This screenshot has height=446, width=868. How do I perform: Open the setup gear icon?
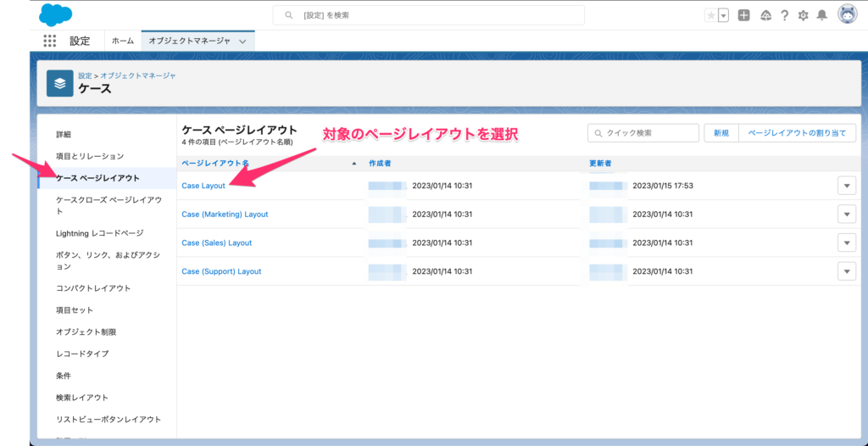[x=803, y=15]
